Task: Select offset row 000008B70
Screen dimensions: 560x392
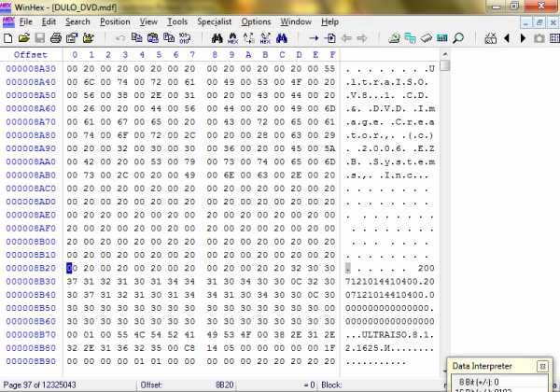Action: pos(31,335)
